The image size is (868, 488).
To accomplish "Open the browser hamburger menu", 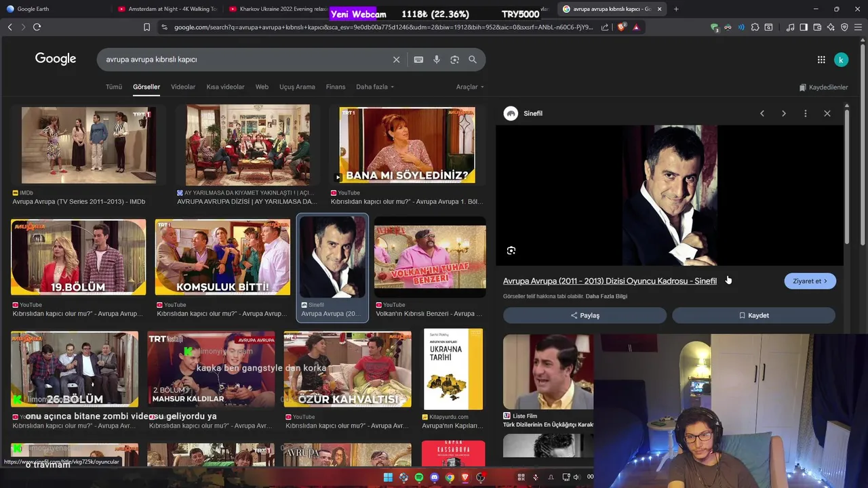I will (x=858, y=27).
